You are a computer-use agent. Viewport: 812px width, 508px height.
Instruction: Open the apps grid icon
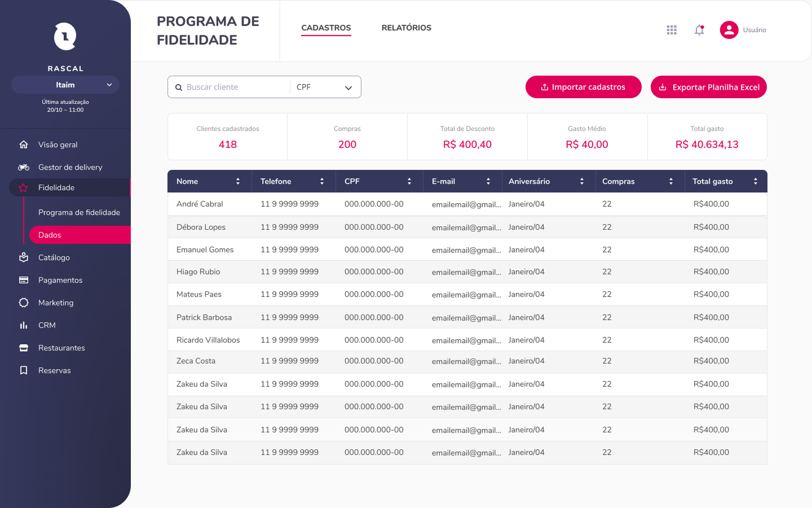pos(671,30)
